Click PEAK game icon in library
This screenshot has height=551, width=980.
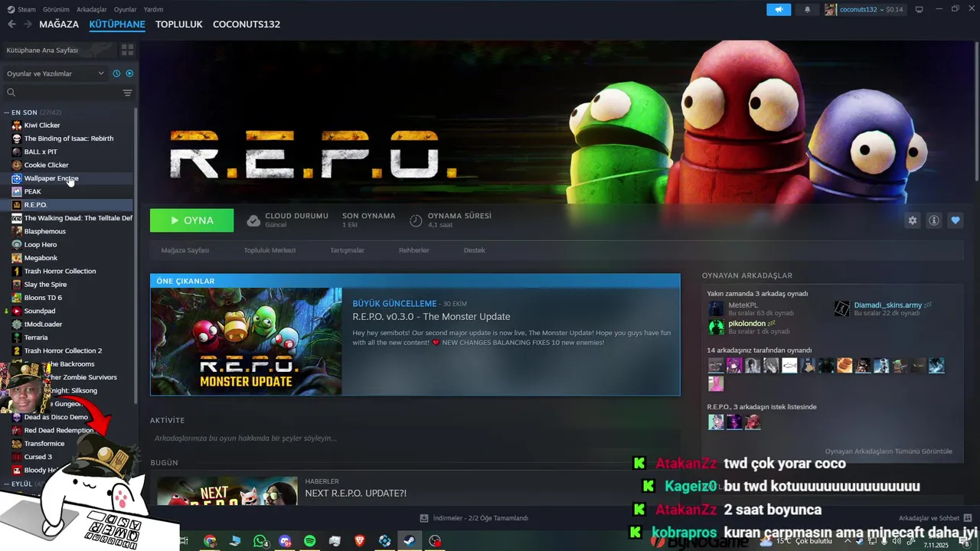pyautogui.click(x=17, y=191)
